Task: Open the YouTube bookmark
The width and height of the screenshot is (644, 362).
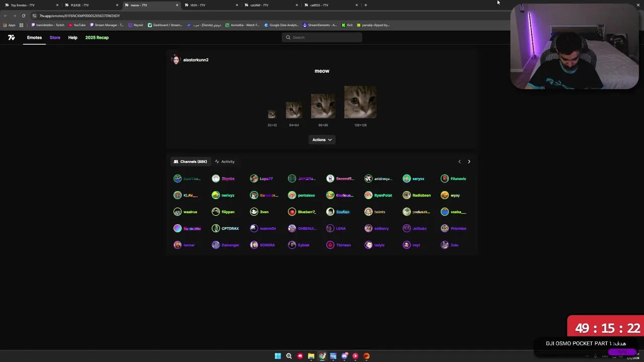Action: coord(77,25)
